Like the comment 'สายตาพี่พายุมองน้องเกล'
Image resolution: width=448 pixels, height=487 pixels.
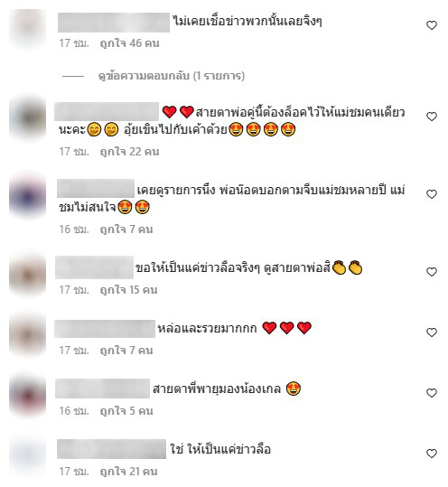[x=432, y=393]
